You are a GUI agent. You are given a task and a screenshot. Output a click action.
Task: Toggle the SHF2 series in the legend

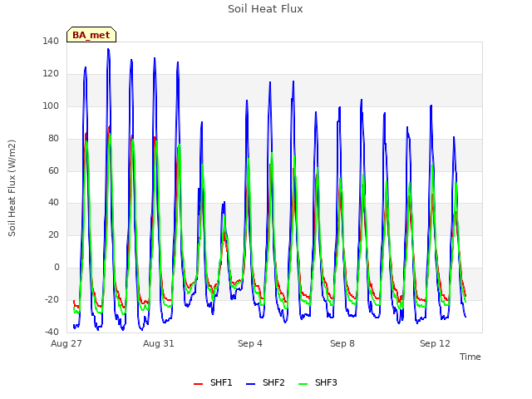[x=265, y=383]
